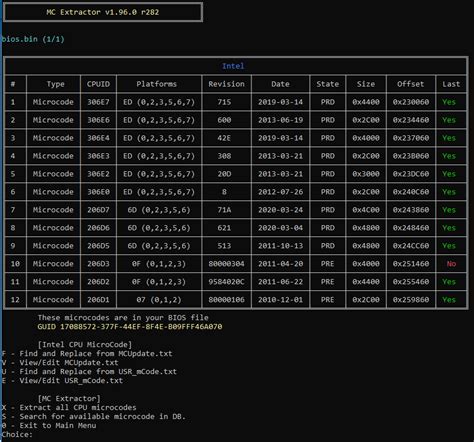Click the Choice: input prompt
The width and height of the screenshot is (474, 442).
click(x=17, y=435)
